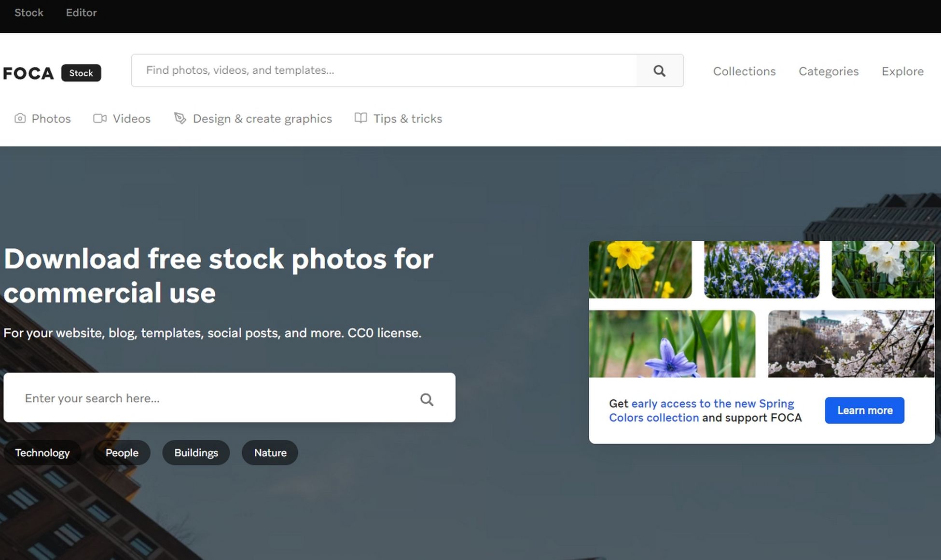This screenshot has height=560, width=941.
Task: Open the blue star flowers thumbnail
Action: [761, 269]
